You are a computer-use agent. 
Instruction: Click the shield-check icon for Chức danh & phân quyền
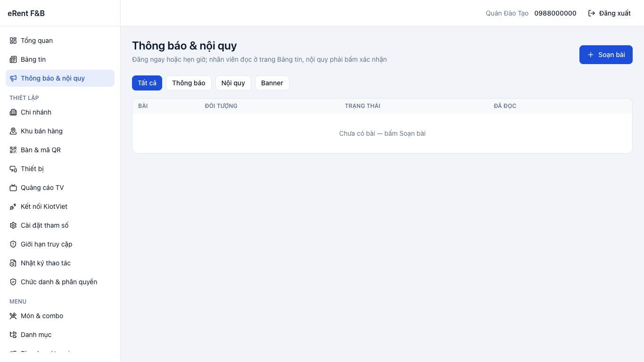point(13,282)
